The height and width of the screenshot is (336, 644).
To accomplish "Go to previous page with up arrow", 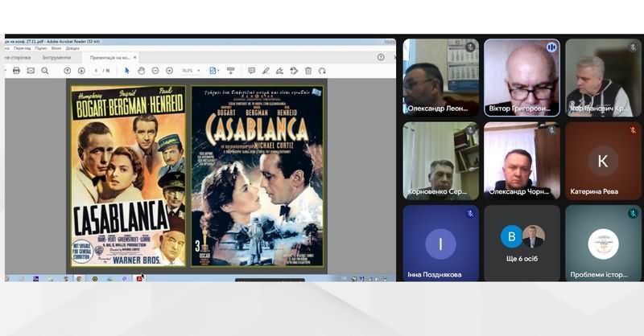I will click(x=68, y=71).
